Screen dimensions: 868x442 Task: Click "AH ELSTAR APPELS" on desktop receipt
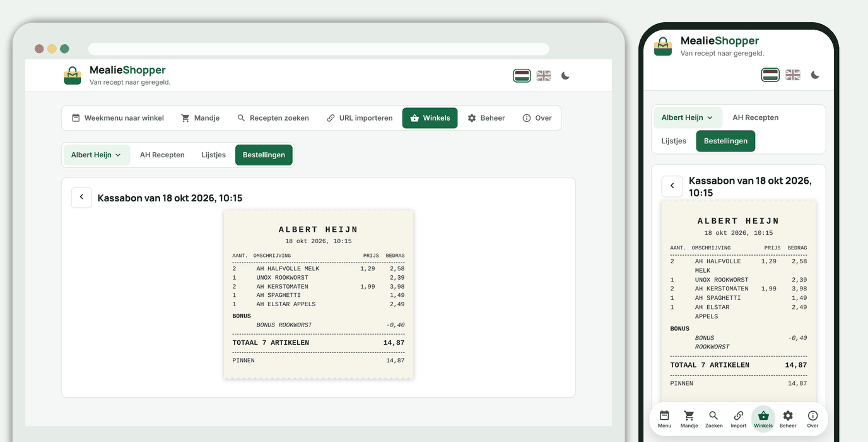tap(286, 304)
